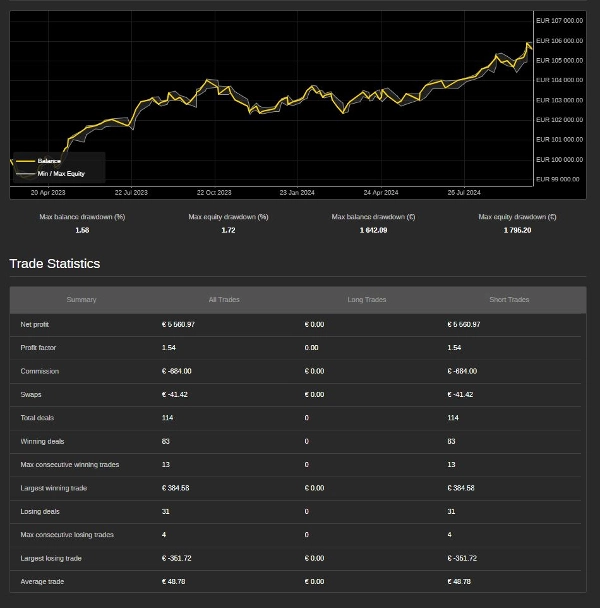
Task: Select the Short Trades column header
Action: coord(509,300)
